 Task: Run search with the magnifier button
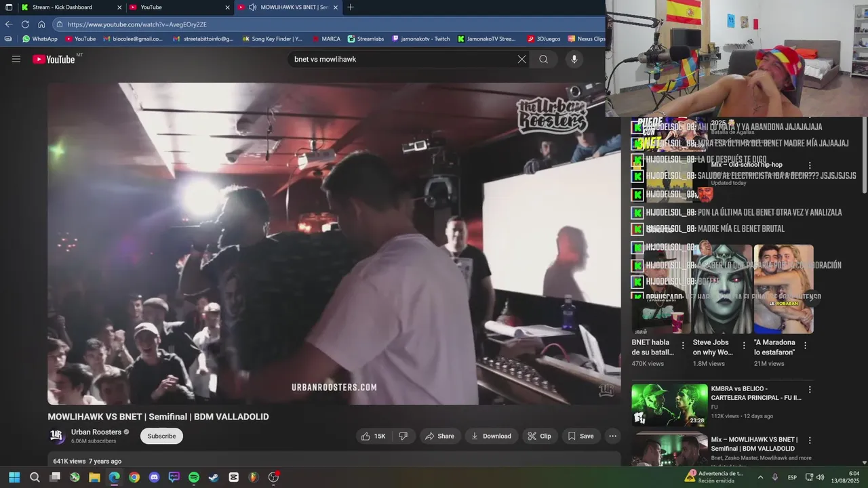tap(543, 59)
